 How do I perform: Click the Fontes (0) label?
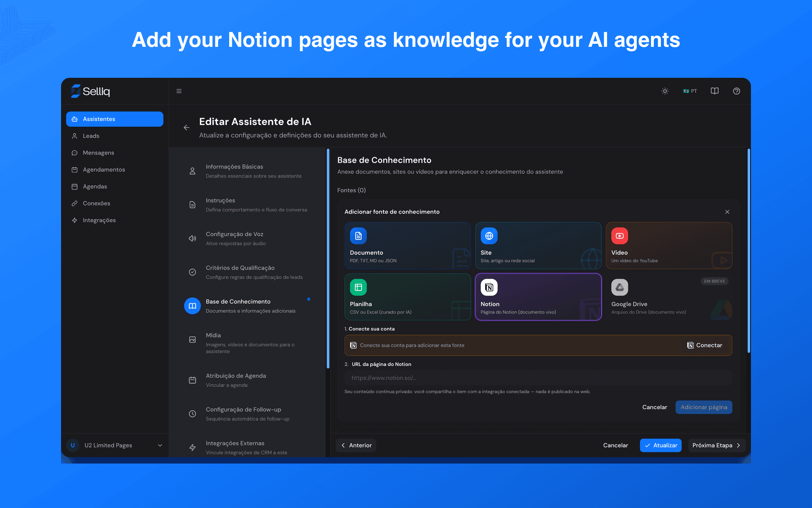coord(351,190)
